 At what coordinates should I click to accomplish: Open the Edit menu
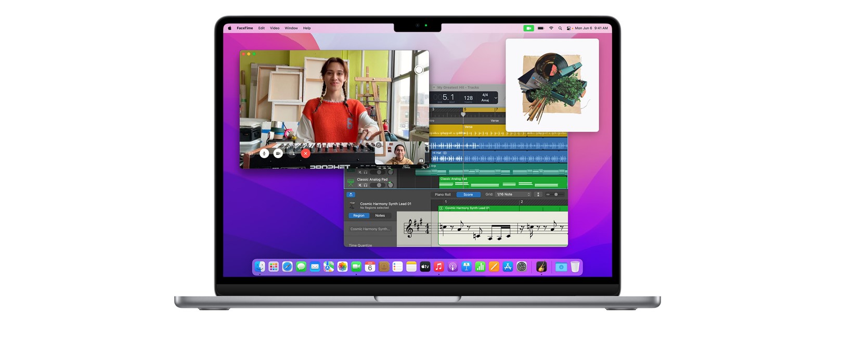pos(262,28)
